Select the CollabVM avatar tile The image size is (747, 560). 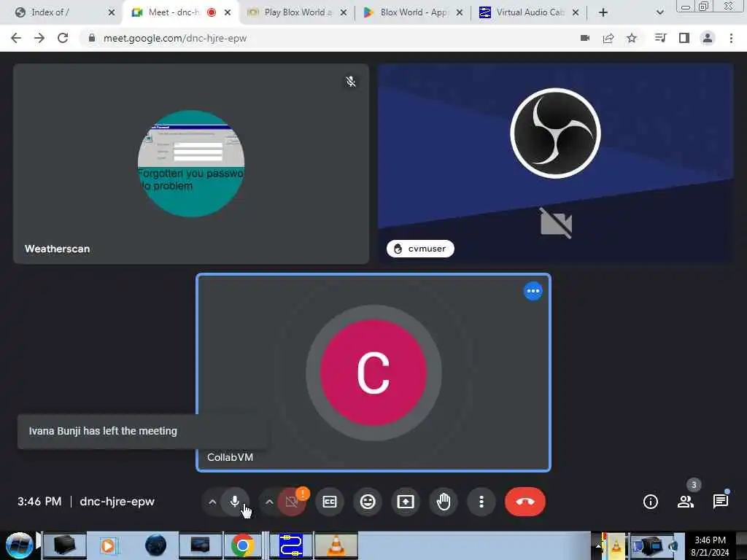click(x=373, y=373)
